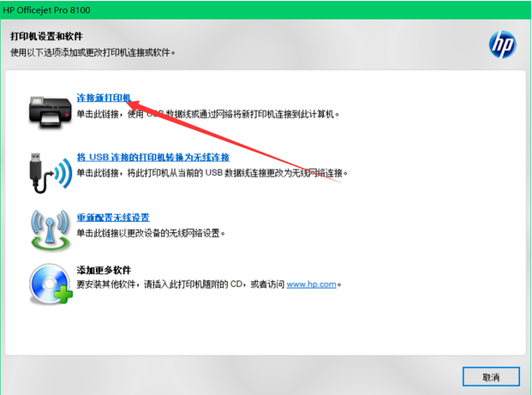Click the wireless antenna reconfigure icon
This screenshot has width=532, height=395.
51,230
